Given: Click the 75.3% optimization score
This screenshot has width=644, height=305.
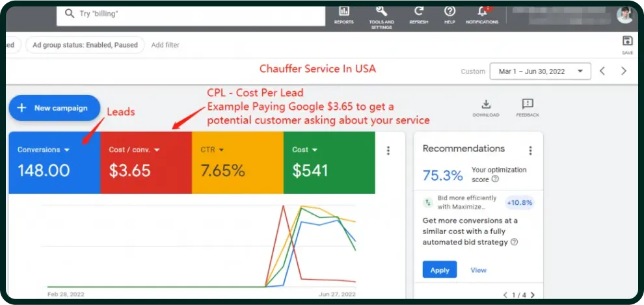Looking at the screenshot, I should [443, 175].
